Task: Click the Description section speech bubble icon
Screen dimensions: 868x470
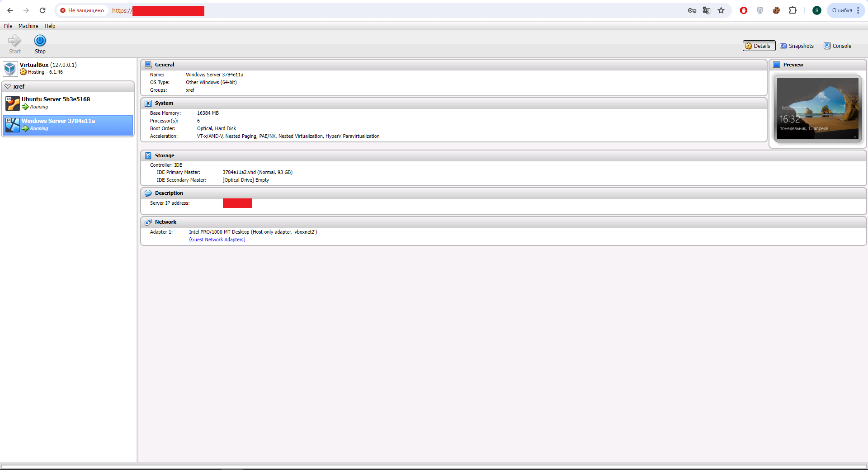Action: (x=148, y=193)
